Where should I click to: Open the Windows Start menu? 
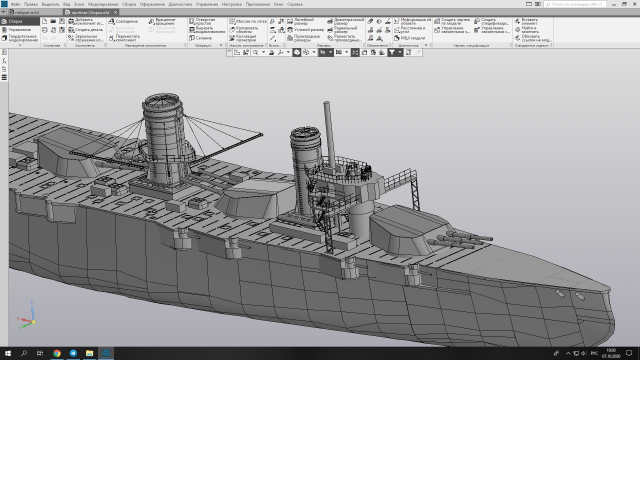coord(8,353)
